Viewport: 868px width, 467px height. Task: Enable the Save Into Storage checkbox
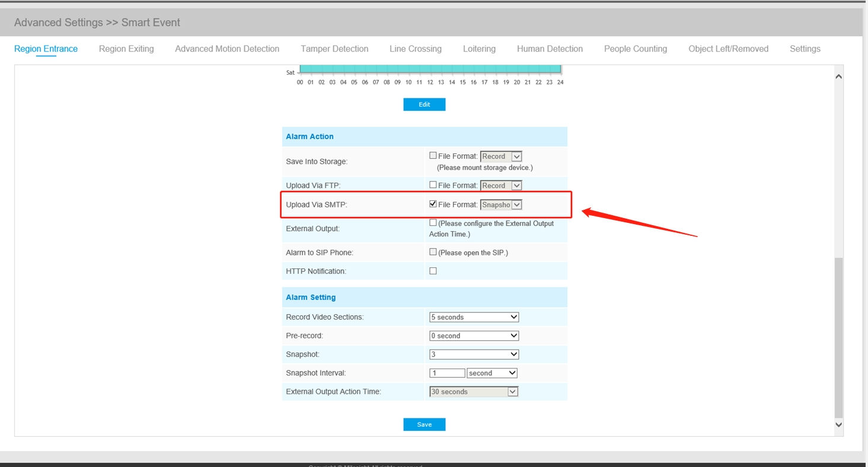pyautogui.click(x=433, y=156)
